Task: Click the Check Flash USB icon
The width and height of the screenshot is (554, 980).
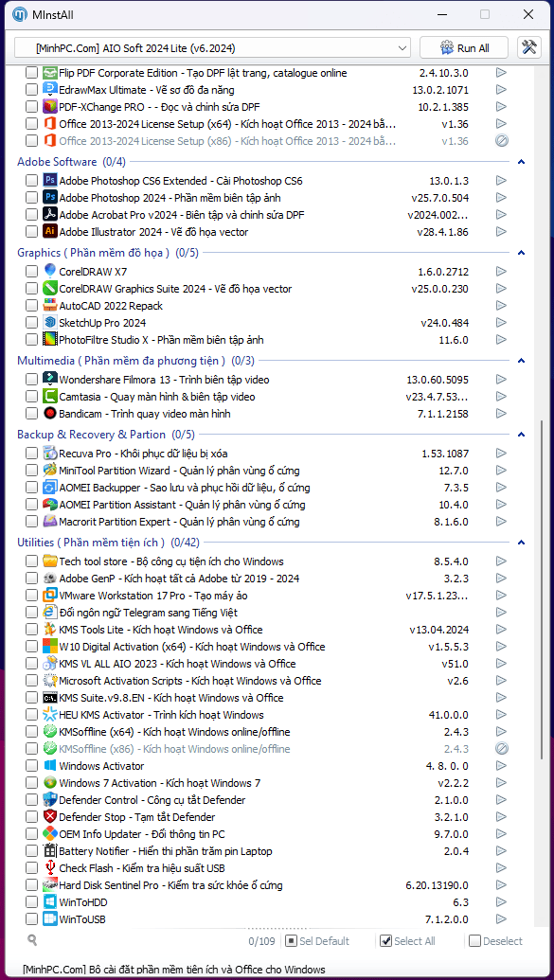Action: tap(50, 867)
